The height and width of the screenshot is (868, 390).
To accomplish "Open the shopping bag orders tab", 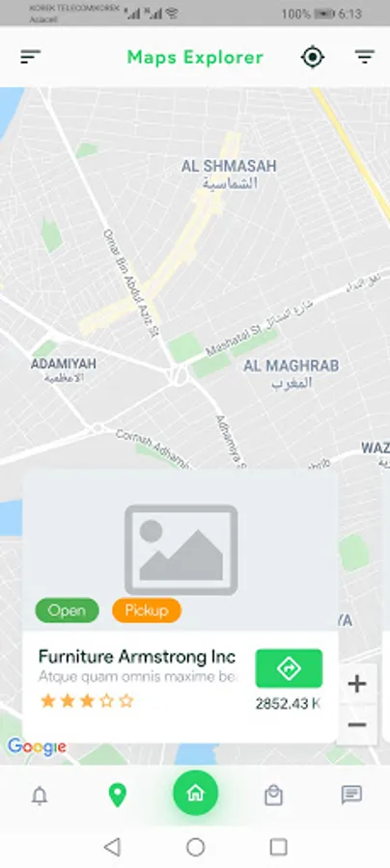I will pos(273,796).
